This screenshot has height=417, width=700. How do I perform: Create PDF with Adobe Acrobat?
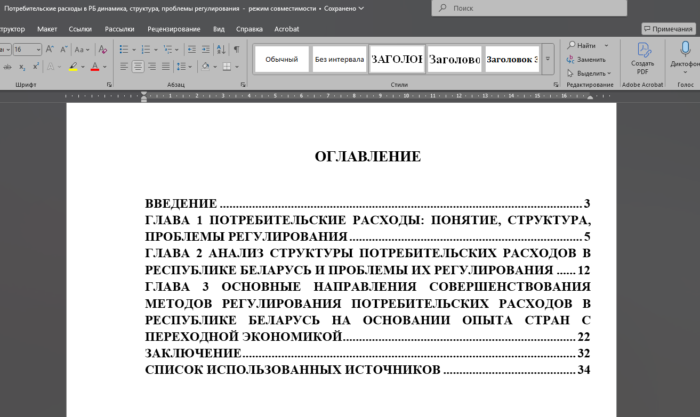coord(642,58)
